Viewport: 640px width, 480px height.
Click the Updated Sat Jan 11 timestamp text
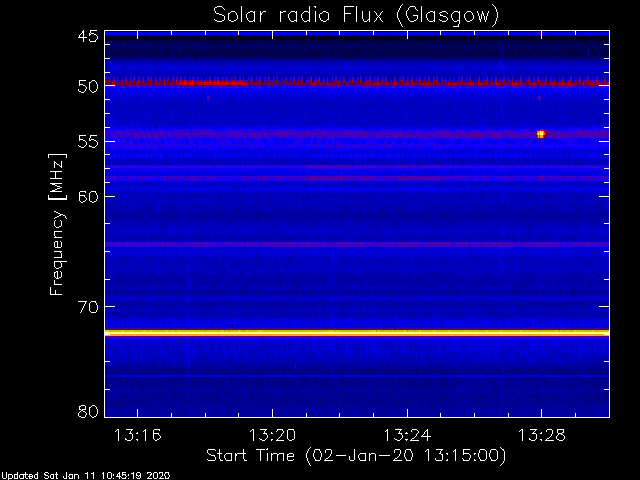point(85,476)
